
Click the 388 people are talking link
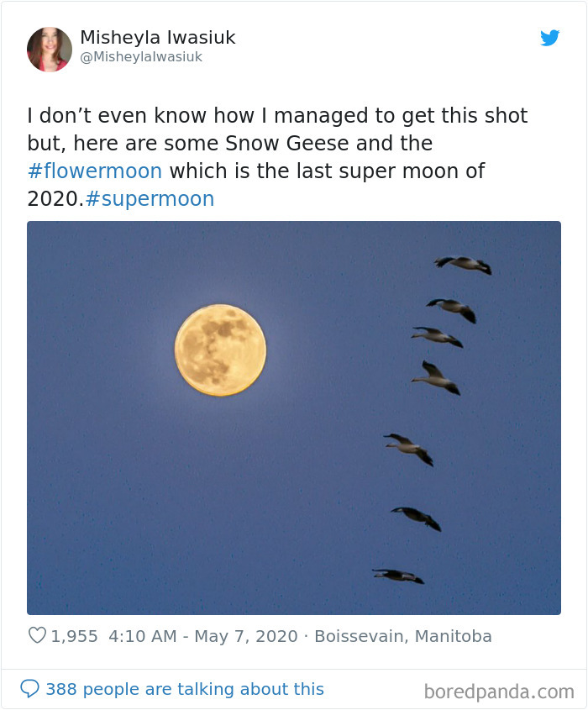184,689
